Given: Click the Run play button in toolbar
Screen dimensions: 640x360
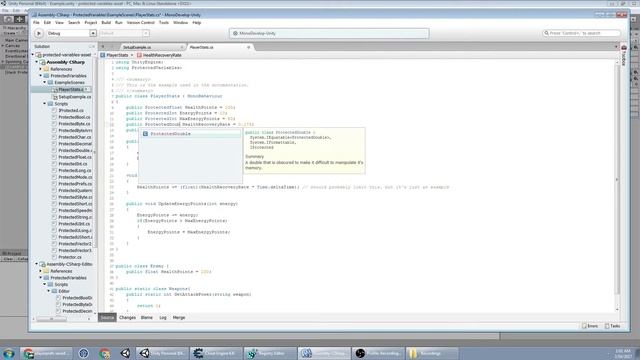Looking at the screenshot, I should click(39, 33).
